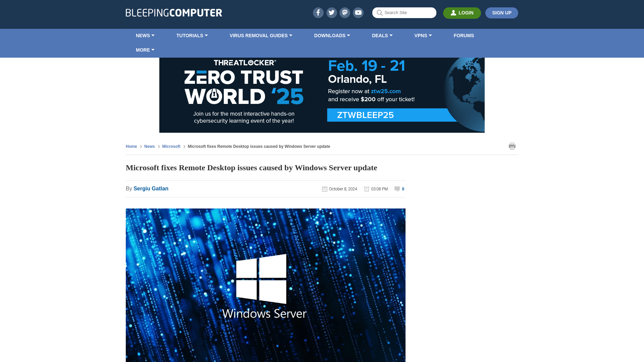The image size is (644, 362).
Task: Click the Sergiu Gatlan author link
Action: tap(151, 188)
